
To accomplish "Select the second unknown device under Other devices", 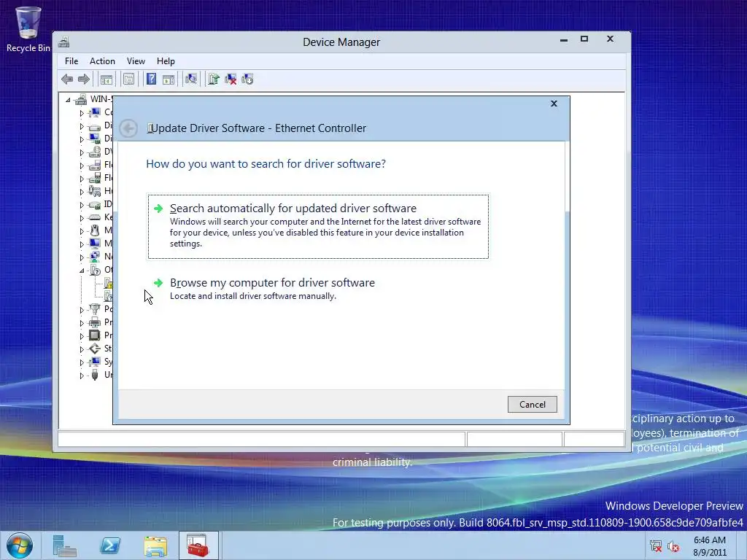I will pyautogui.click(x=108, y=296).
